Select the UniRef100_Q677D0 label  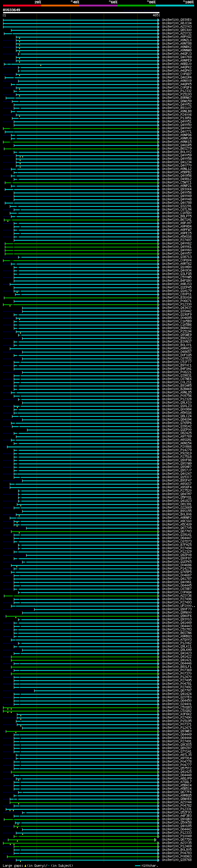(x=176, y=839)
